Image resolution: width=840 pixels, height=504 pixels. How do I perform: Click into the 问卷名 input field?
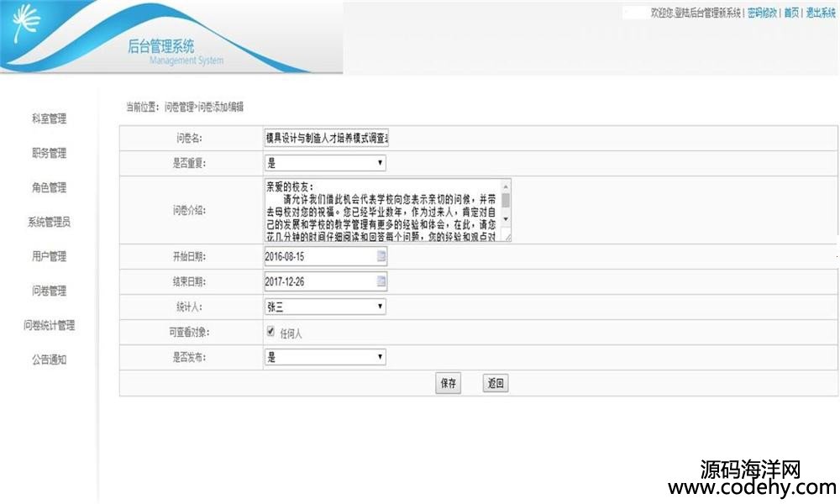[x=326, y=138]
